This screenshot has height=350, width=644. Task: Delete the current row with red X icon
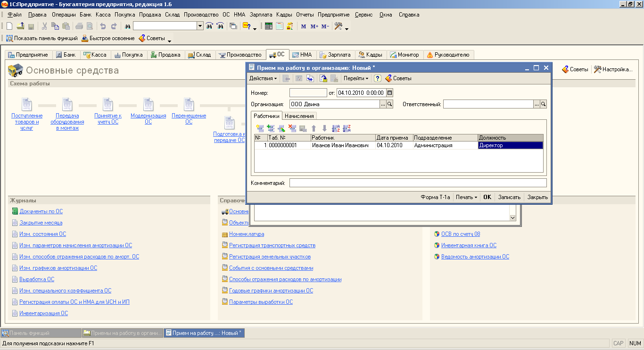click(x=292, y=128)
